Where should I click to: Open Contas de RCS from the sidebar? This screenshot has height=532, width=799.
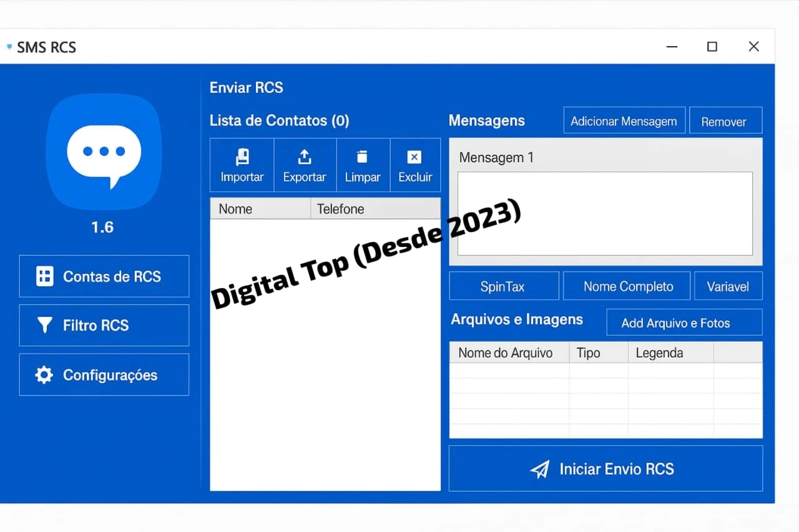(104, 276)
